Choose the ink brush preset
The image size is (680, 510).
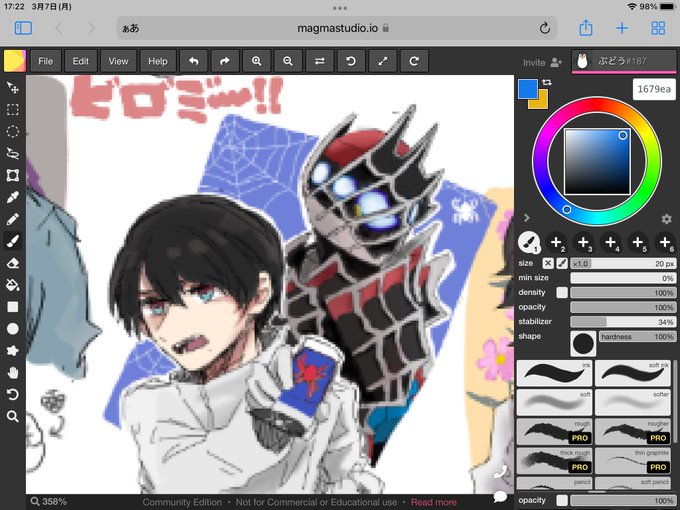click(554, 373)
